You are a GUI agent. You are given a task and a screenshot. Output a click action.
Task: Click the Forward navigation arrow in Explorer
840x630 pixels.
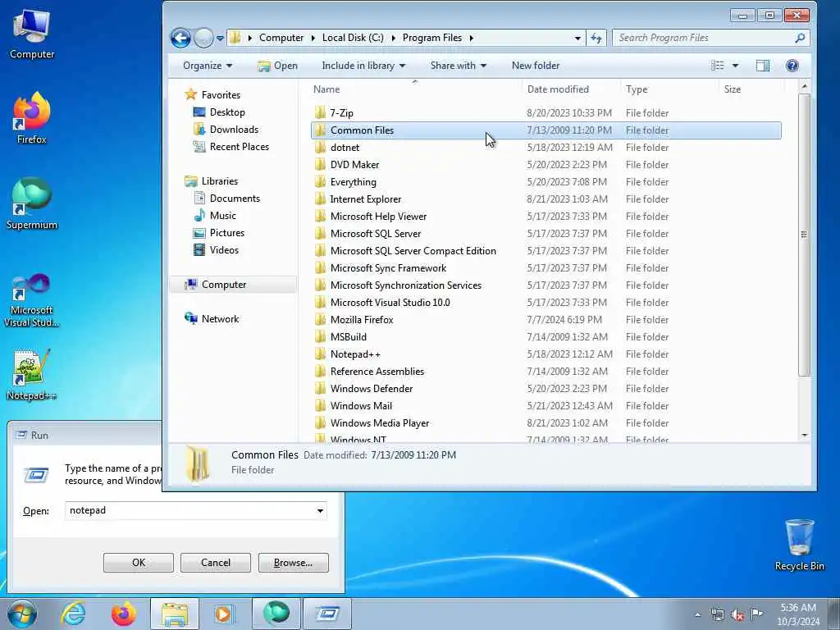203,38
